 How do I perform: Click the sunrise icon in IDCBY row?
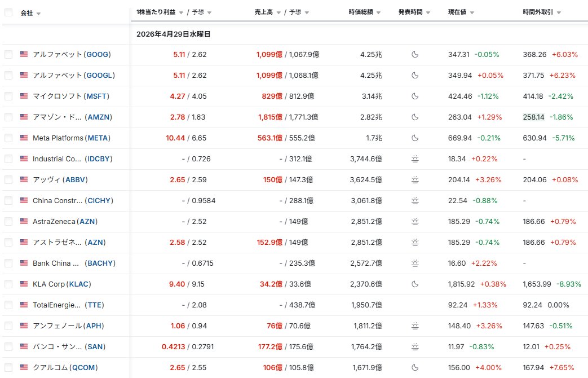point(415,159)
